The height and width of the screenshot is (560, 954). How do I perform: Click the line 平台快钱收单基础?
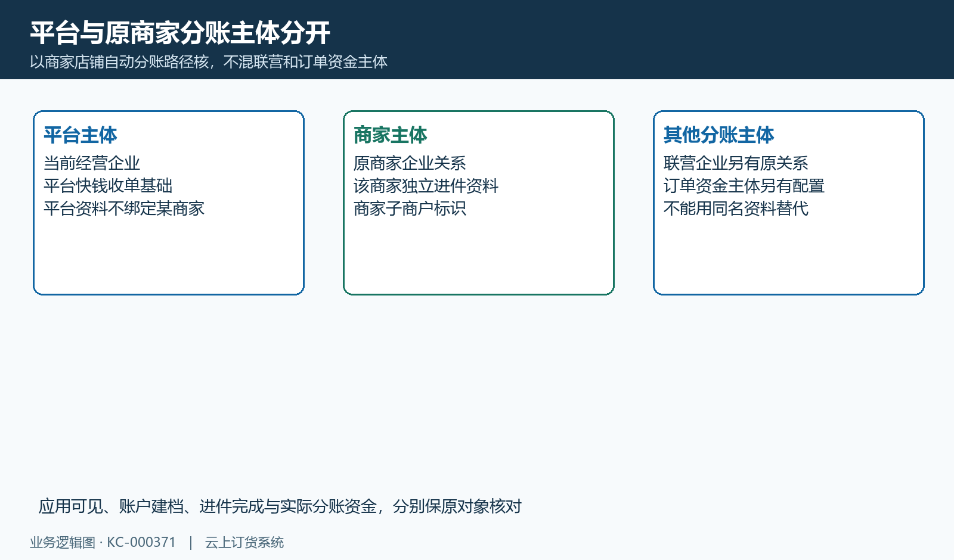pos(108,186)
